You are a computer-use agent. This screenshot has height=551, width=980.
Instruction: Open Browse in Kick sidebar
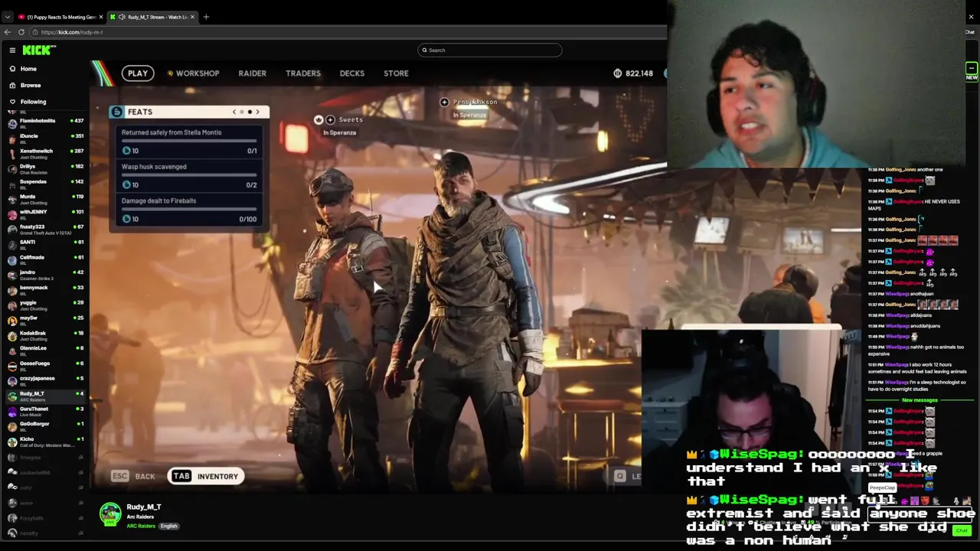click(x=30, y=85)
